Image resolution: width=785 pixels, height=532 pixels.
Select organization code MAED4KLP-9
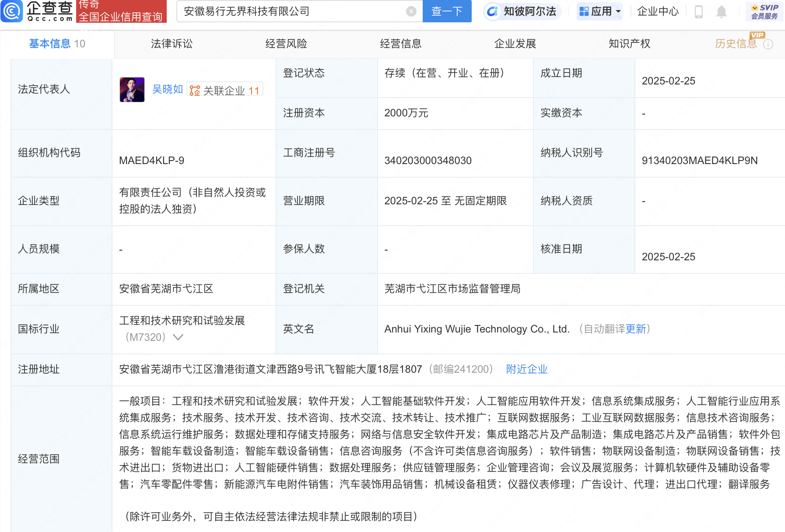(x=152, y=161)
